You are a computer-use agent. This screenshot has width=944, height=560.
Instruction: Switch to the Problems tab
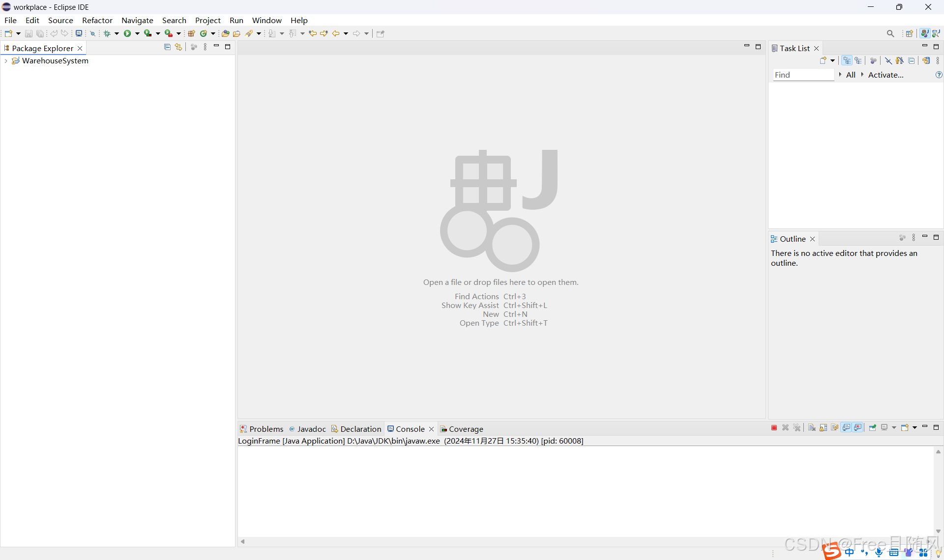(262, 429)
